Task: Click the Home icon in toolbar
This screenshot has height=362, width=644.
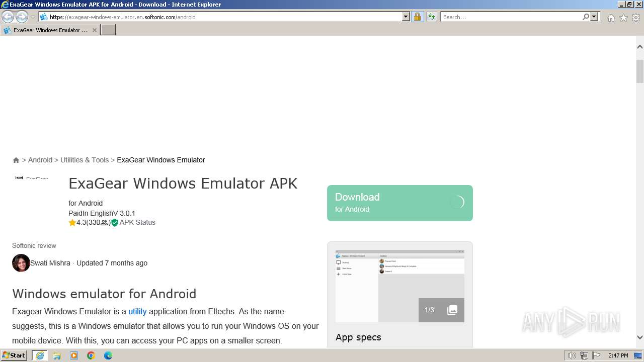Action: (x=611, y=18)
